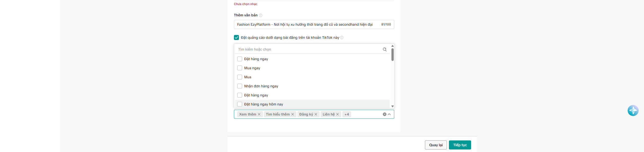Click the Xem thêm tag label
This screenshot has width=644, height=152.
[x=248, y=114]
